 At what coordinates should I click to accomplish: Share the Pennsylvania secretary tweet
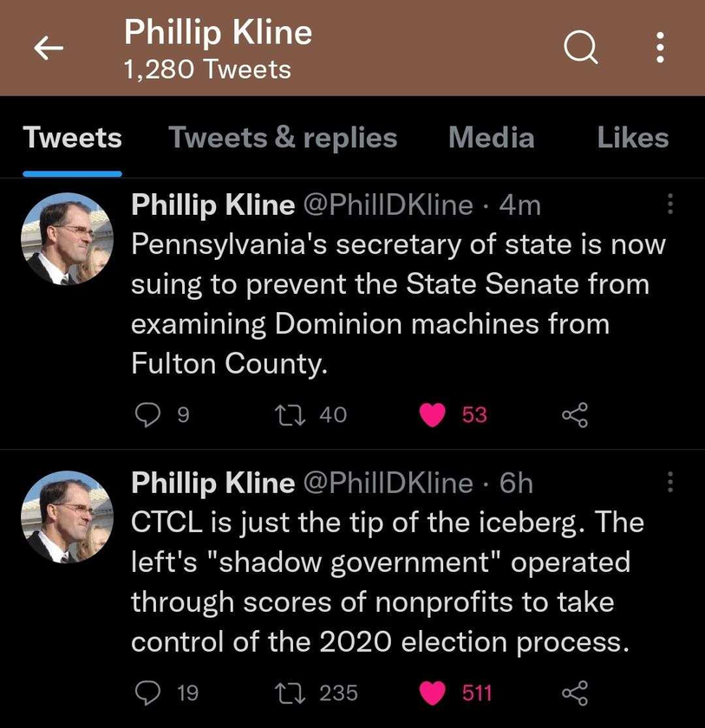(x=575, y=414)
